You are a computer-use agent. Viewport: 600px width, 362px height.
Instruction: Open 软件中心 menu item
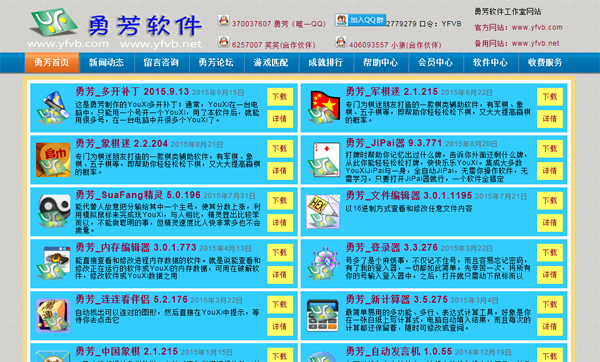[x=490, y=62]
